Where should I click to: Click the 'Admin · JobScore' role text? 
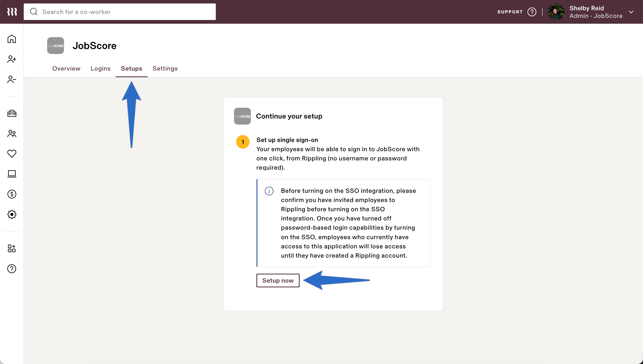(596, 16)
